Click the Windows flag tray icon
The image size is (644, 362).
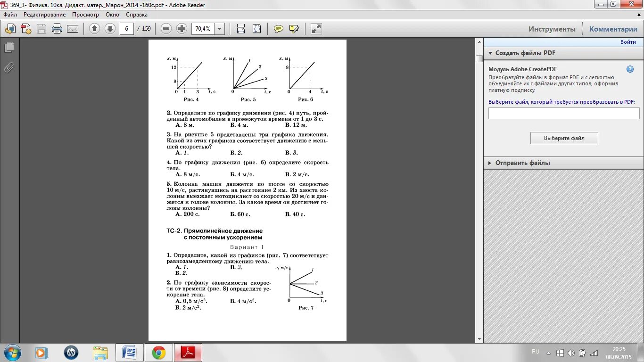coord(560,353)
